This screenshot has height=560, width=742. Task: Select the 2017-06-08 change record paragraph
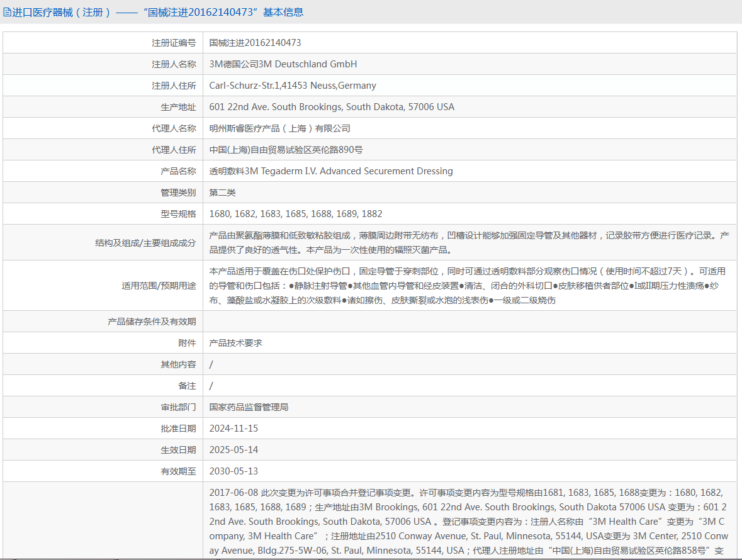click(x=468, y=522)
